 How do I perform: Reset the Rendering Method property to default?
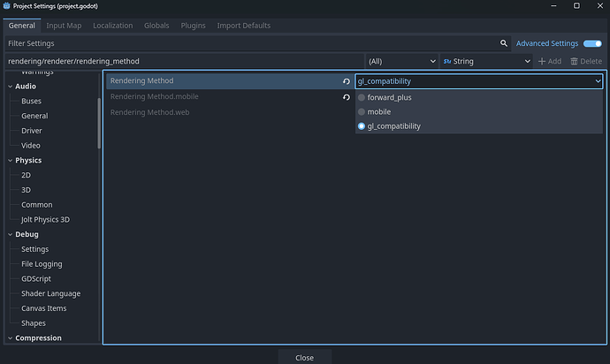point(347,81)
